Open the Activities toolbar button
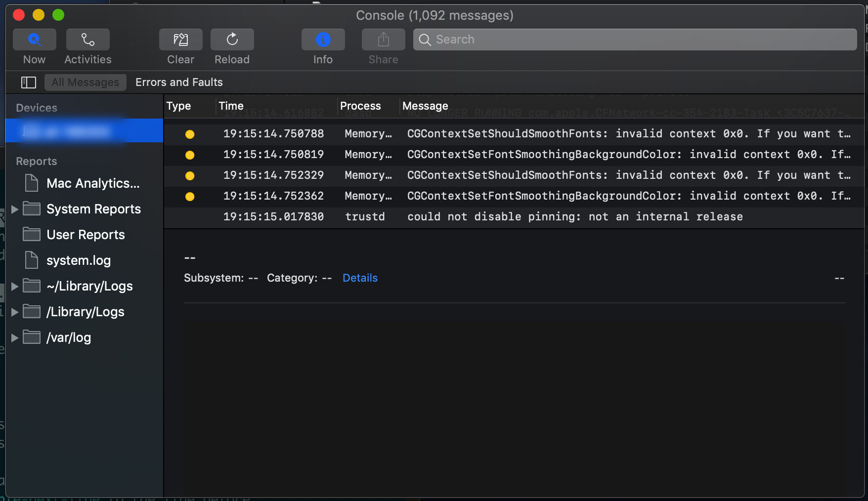The height and width of the screenshot is (501, 868). [x=87, y=40]
